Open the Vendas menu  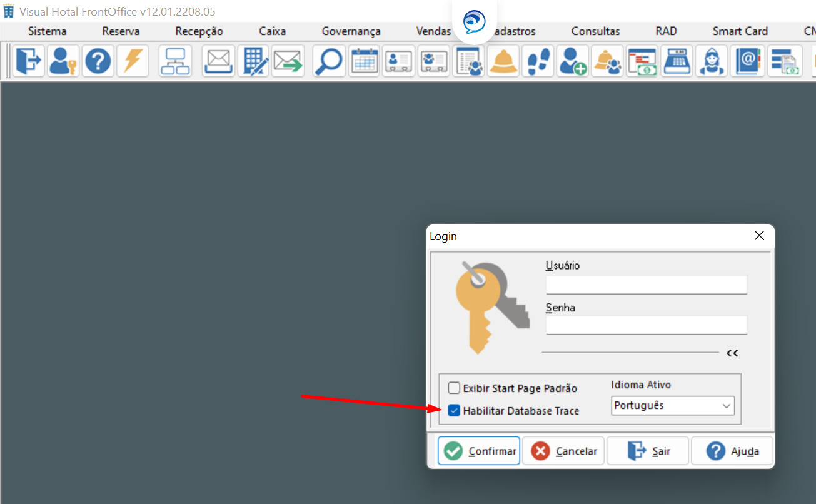pyautogui.click(x=433, y=31)
